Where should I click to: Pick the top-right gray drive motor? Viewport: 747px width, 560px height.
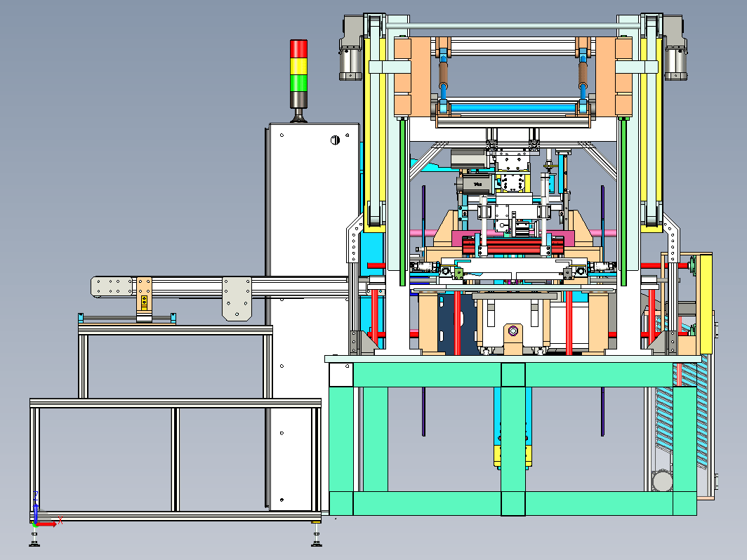click(675, 48)
